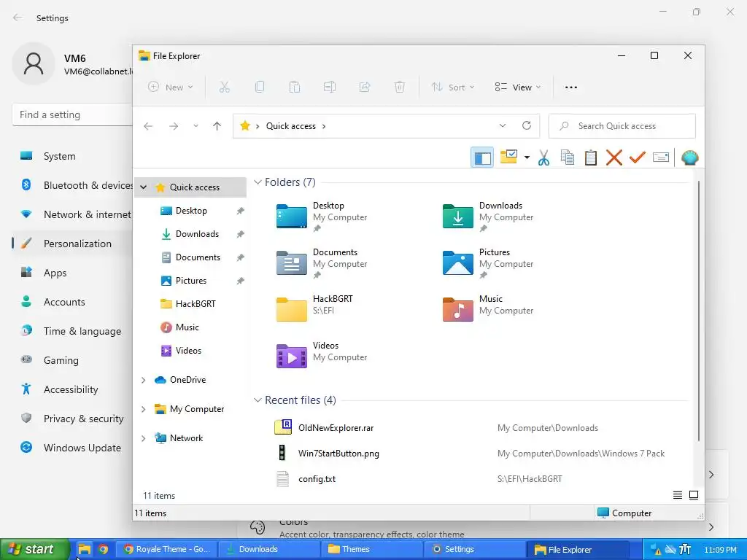Image resolution: width=747 pixels, height=560 pixels.
Task: Click the orange checkmark Properties icon
Action: coord(638,157)
